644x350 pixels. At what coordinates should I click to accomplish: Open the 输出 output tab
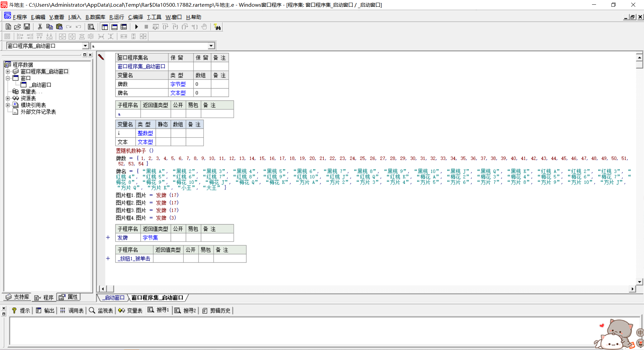[45, 310]
